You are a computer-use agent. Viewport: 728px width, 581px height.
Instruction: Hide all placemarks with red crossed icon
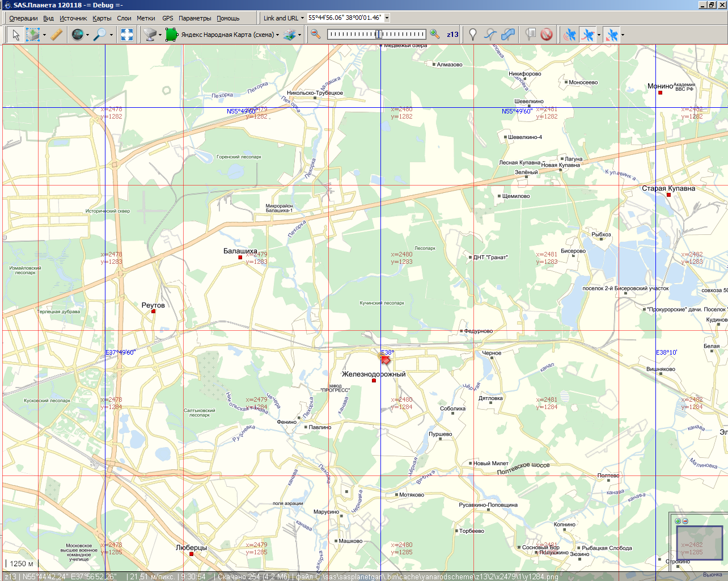[547, 35]
